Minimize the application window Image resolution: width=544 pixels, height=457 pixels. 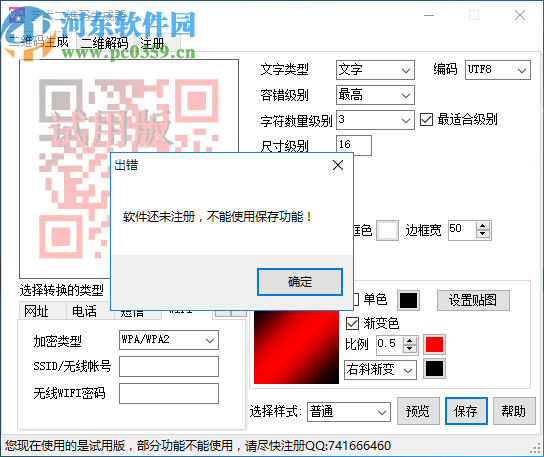click(429, 15)
